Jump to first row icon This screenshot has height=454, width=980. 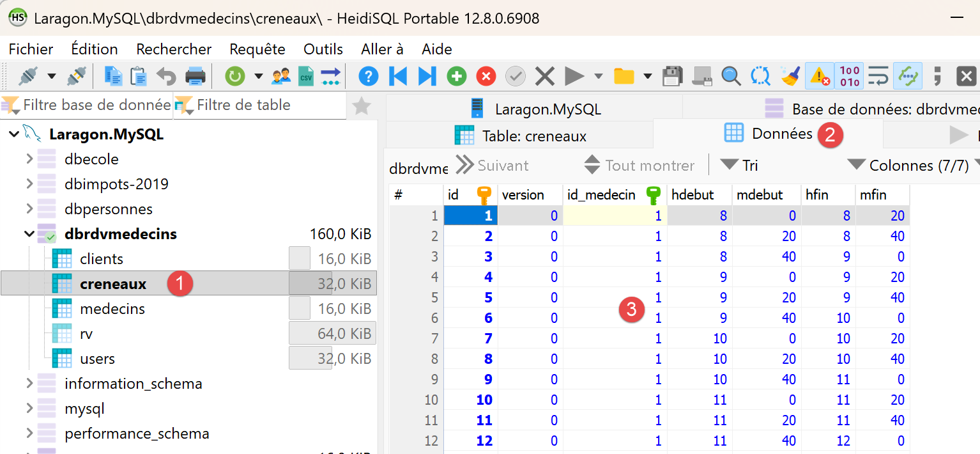click(397, 77)
